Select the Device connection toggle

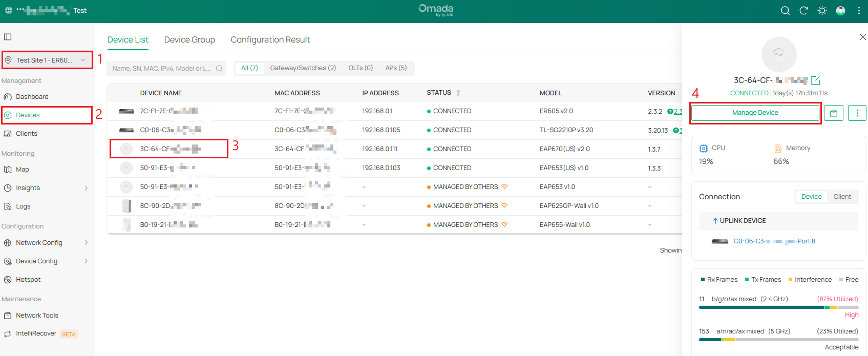[811, 197]
